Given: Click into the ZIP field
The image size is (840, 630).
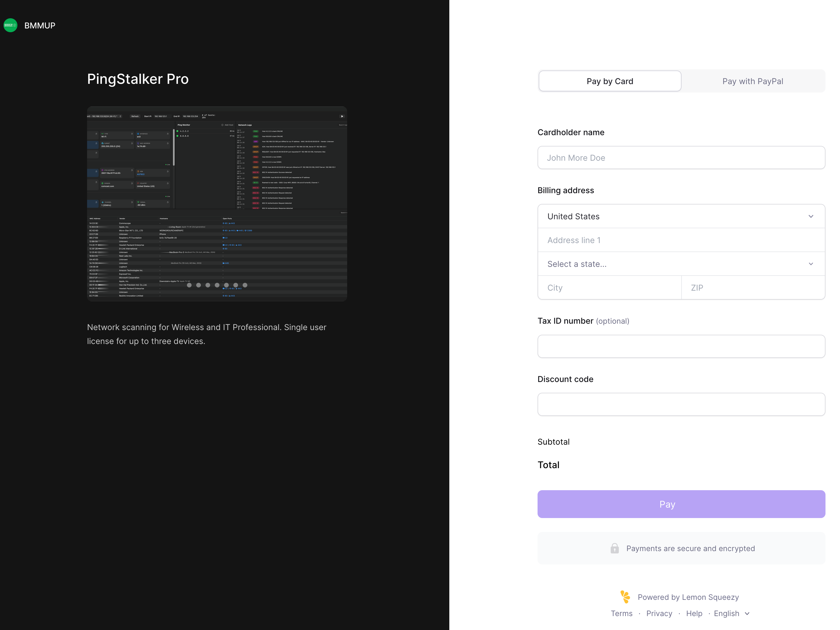Looking at the screenshot, I should point(753,288).
